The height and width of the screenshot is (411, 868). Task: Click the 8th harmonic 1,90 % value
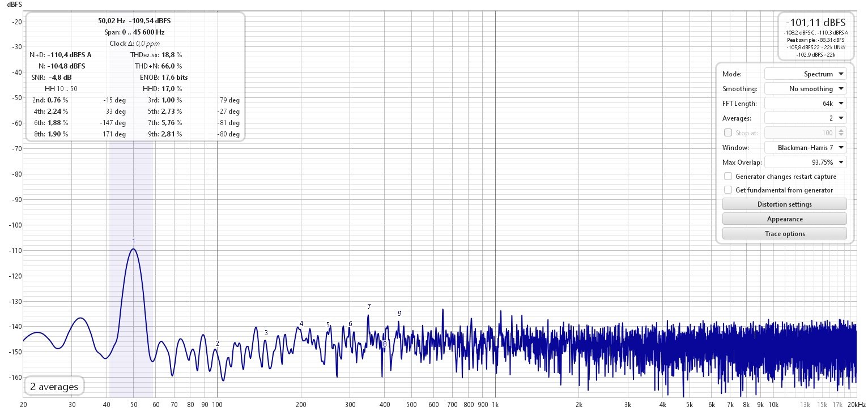point(57,134)
